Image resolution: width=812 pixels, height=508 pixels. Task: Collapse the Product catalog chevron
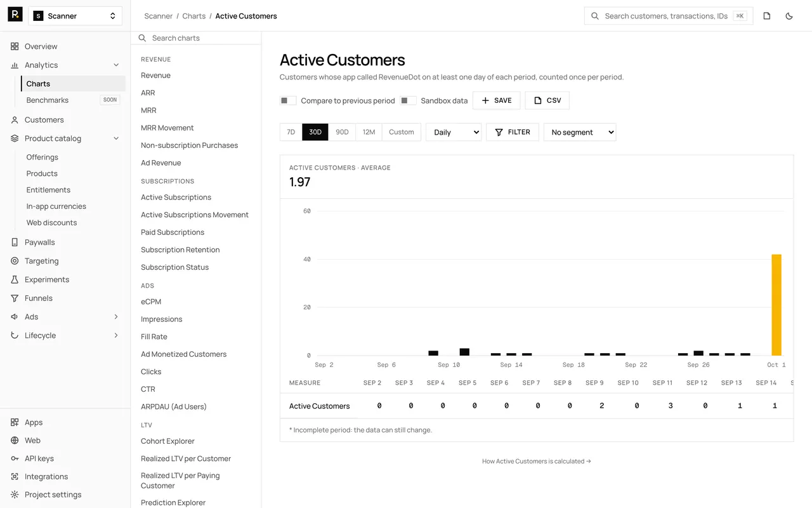116,138
